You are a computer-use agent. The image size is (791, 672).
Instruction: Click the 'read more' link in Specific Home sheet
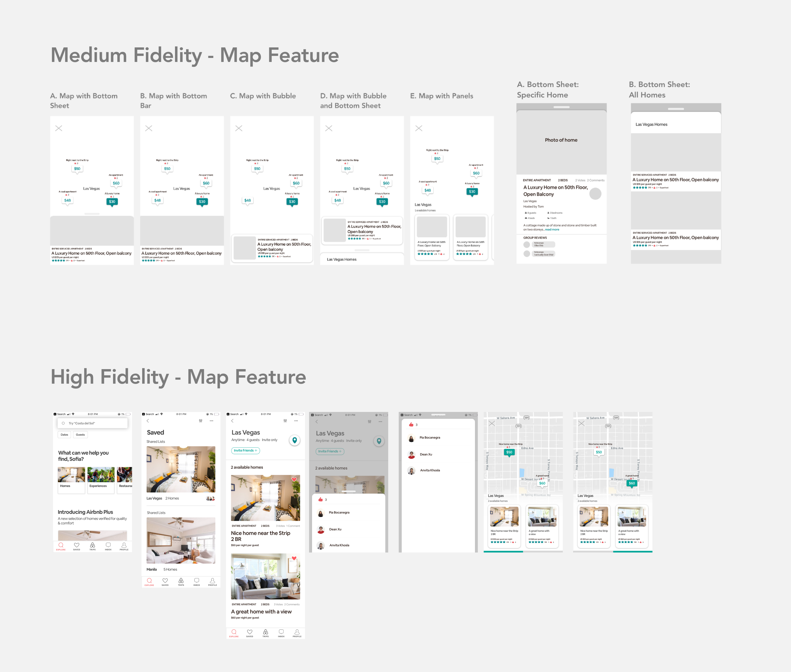point(552,230)
